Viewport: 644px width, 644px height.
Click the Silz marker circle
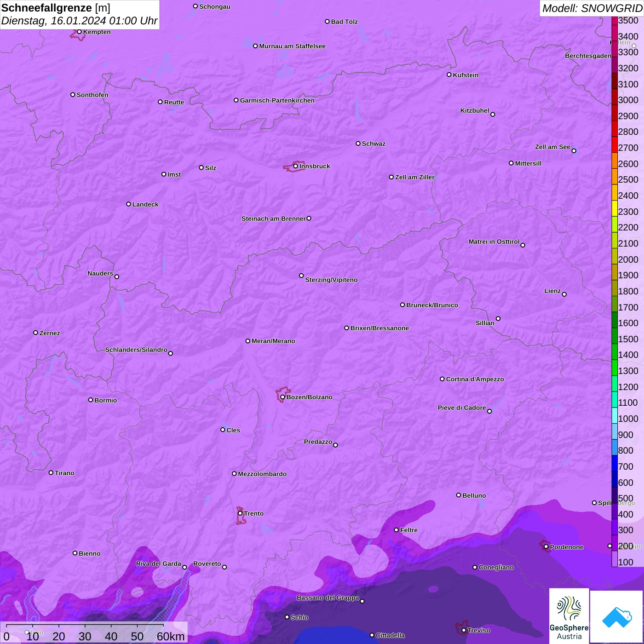pyautogui.click(x=201, y=168)
